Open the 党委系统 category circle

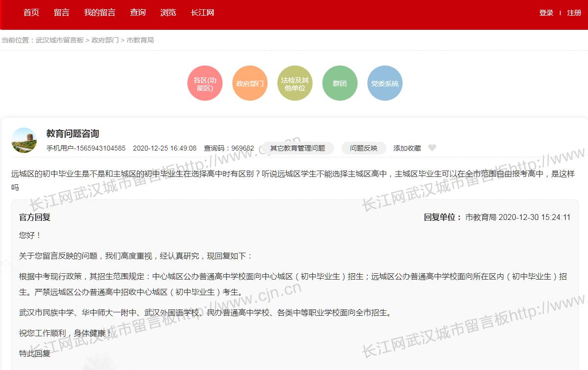point(384,83)
